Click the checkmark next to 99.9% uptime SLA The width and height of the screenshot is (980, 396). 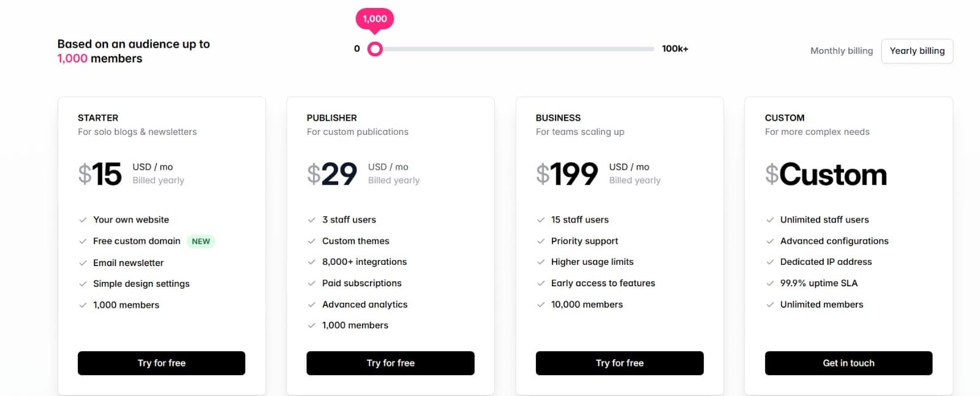[x=769, y=283]
